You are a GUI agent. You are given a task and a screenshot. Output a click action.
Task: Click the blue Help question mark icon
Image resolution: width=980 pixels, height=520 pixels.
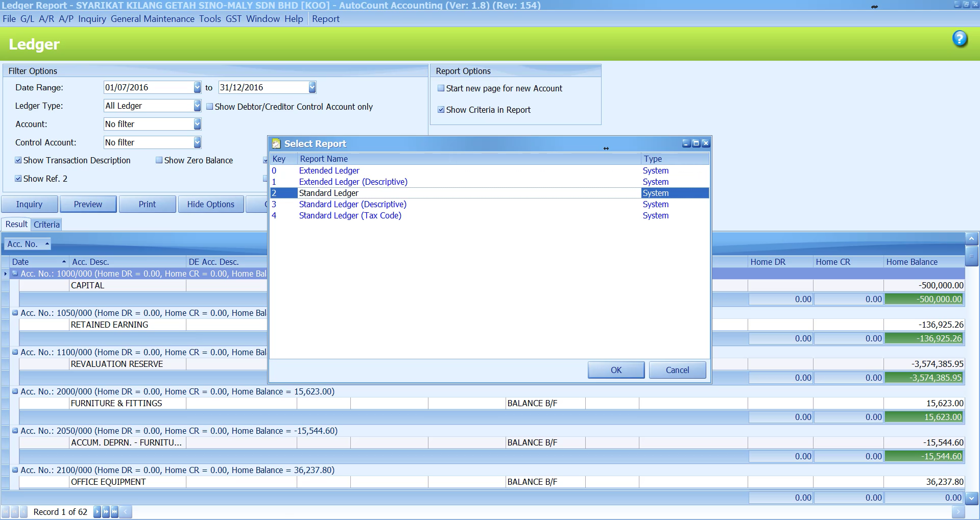point(960,39)
